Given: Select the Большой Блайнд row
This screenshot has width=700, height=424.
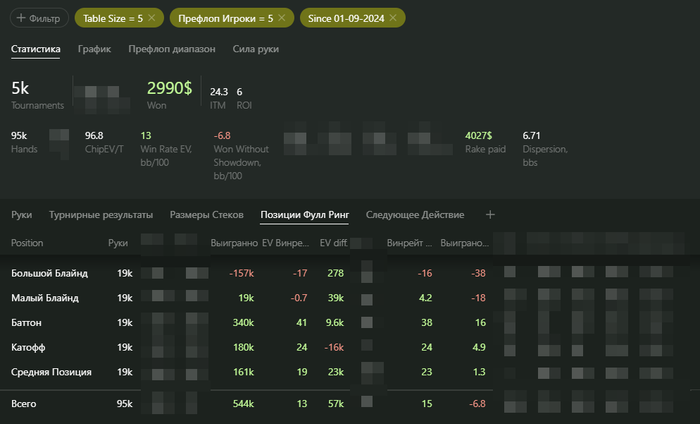Looking at the screenshot, I should [x=49, y=273].
